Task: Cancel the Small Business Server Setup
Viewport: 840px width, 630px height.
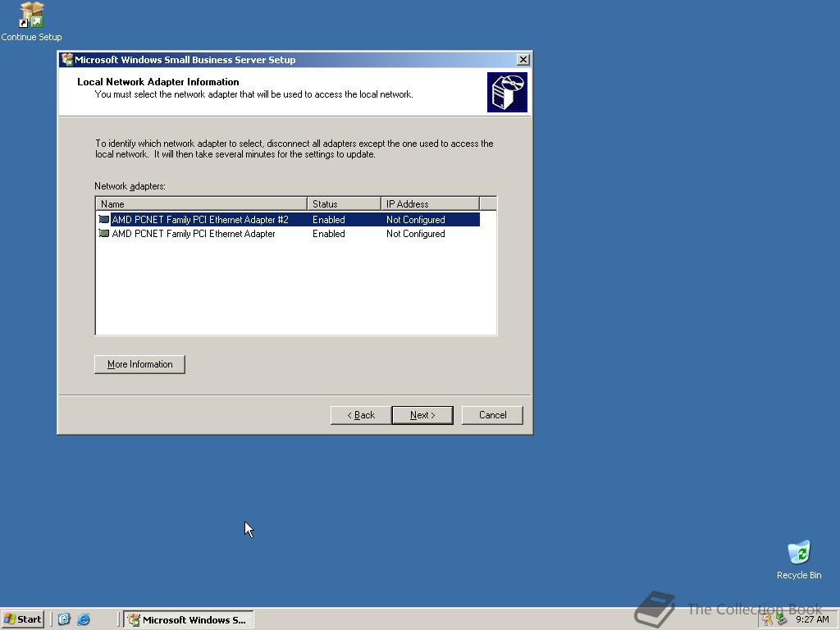Action: tap(492, 415)
